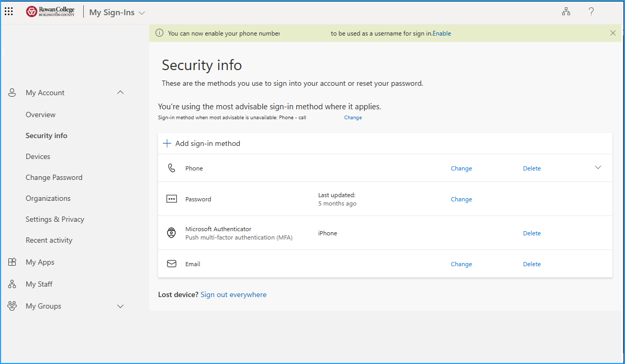Click the Microsoft Authenticator icon

point(171,232)
